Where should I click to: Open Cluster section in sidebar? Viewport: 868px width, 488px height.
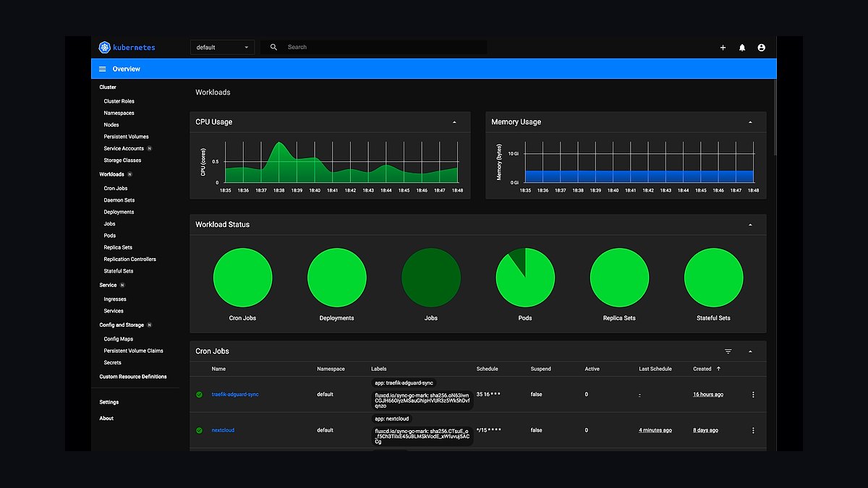pyautogui.click(x=108, y=87)
